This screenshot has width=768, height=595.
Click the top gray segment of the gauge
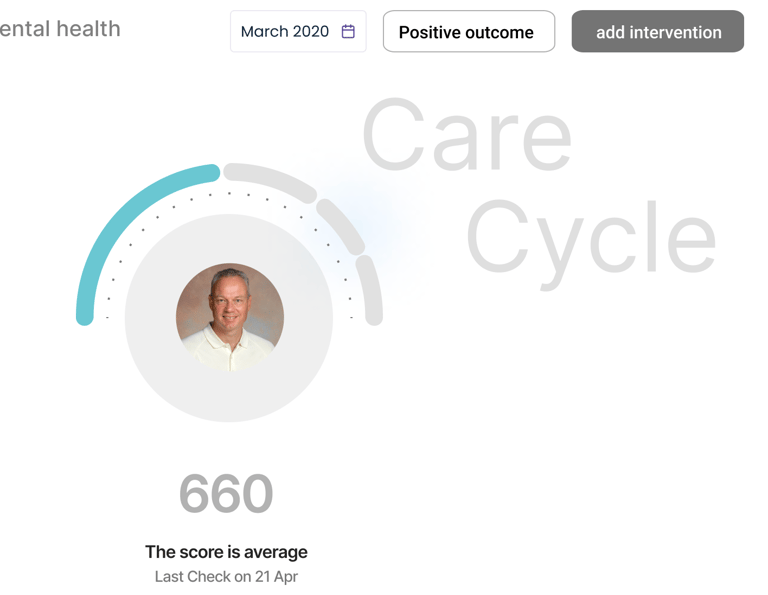pos(269,180)
